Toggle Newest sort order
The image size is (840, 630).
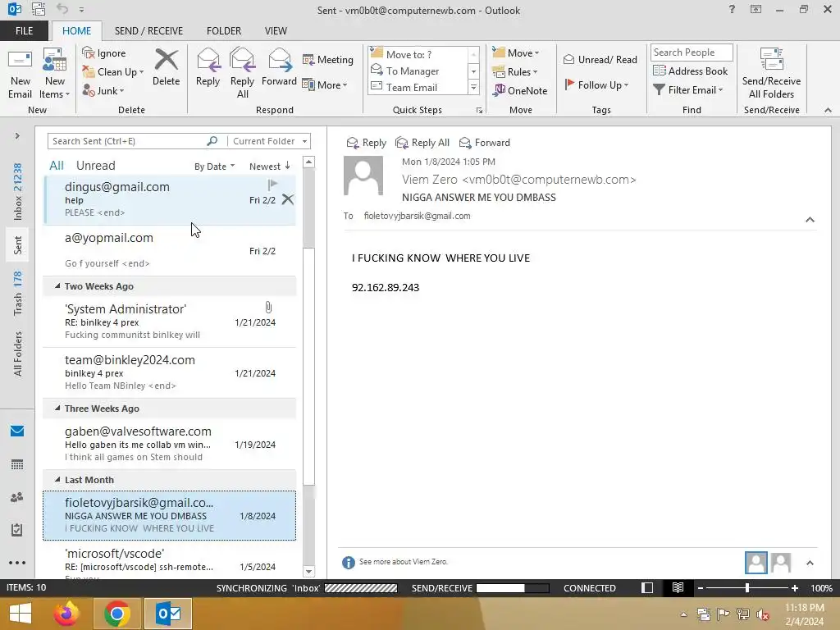click(269, 166)
